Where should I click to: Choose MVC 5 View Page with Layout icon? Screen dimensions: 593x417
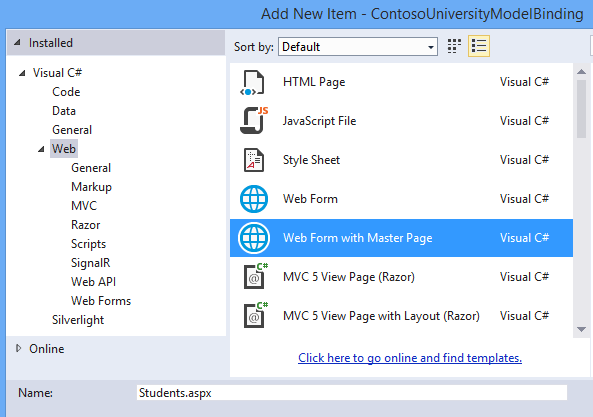point(255,315)
